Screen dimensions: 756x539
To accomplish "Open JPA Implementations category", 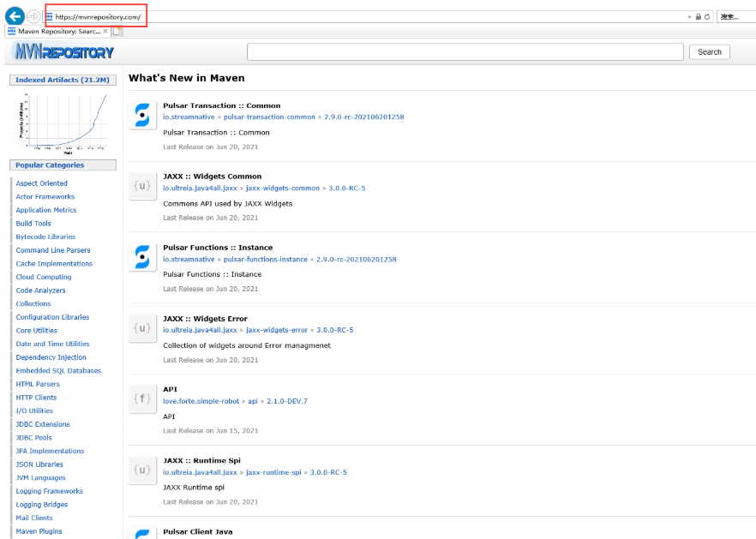I will click(x=50, y=452).
